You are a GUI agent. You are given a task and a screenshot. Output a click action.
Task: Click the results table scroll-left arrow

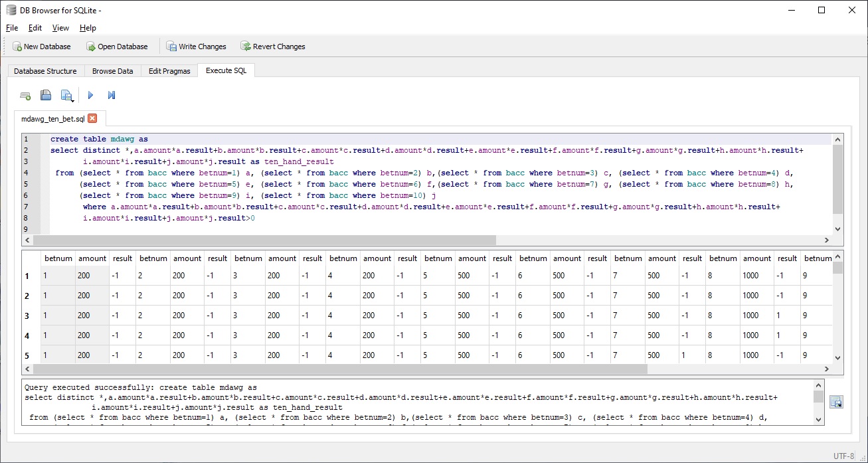[x=27, y=369]
